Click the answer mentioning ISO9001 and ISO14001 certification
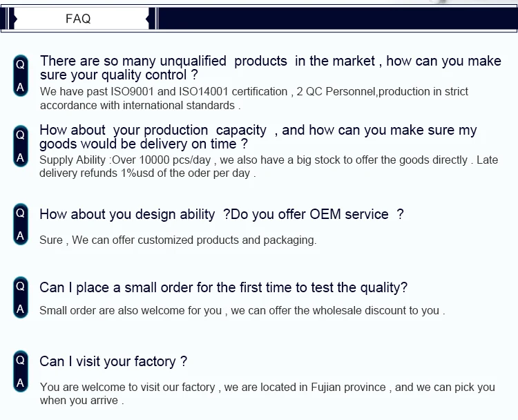 pyautogui.click(x=253, y=98)
